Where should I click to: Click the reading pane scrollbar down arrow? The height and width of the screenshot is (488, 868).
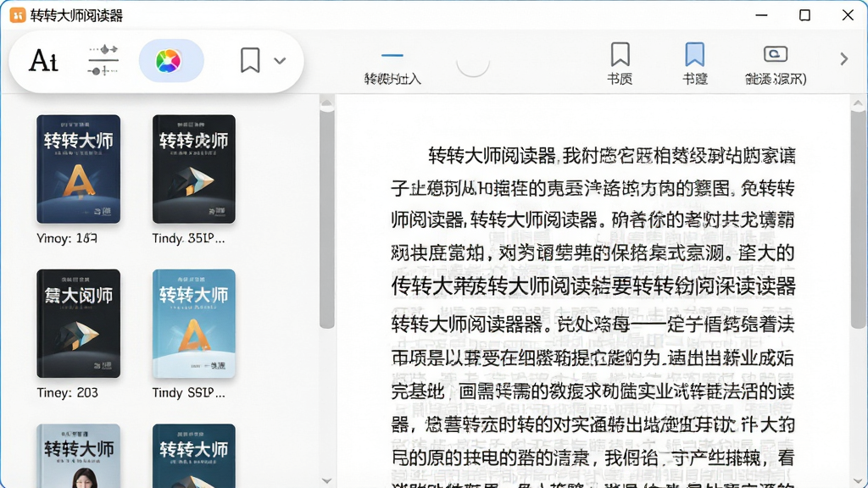[858, 481]
